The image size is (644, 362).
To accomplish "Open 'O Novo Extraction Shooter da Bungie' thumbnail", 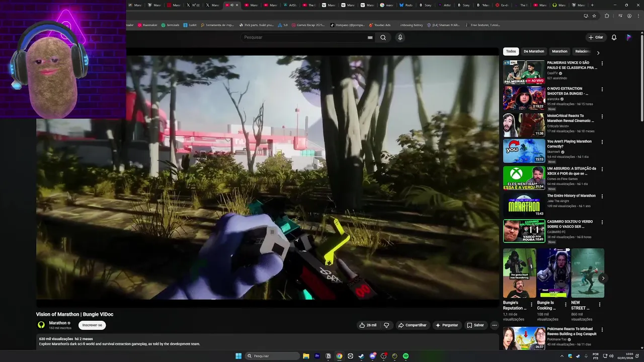I will click(x=524, y=98).
